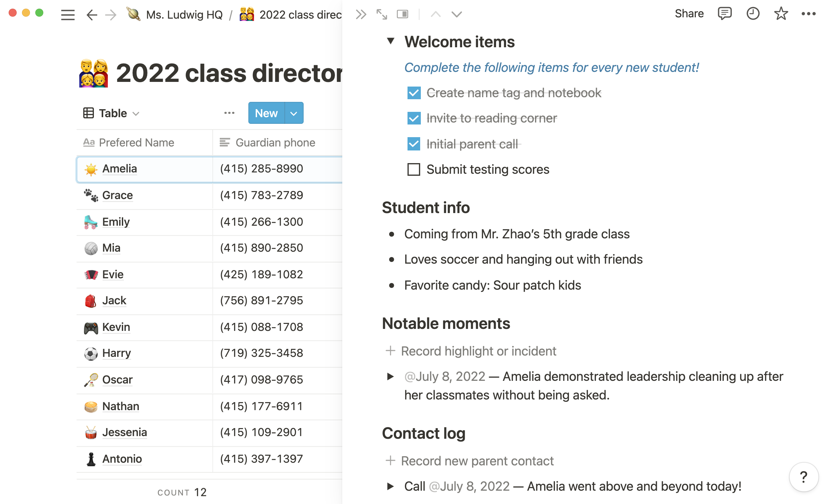Open the three-dot page options menu
831x504 pixels.
(x=808, y=14)
